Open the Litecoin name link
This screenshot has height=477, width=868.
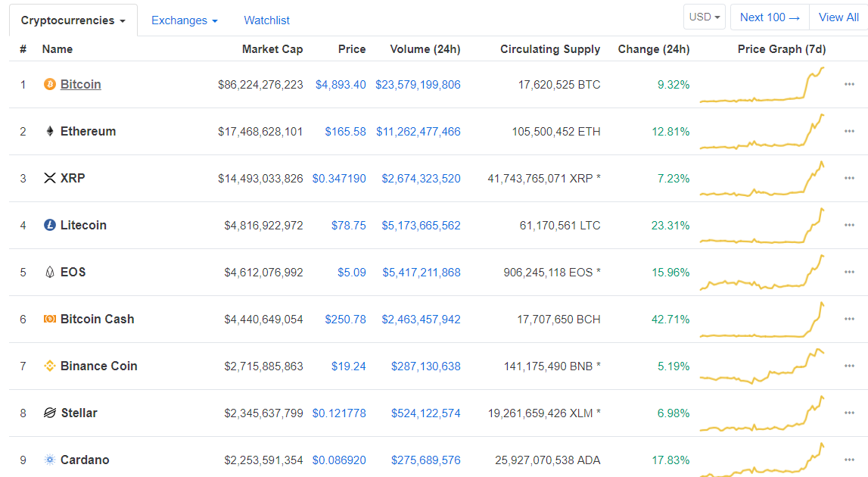pos(83,225)
